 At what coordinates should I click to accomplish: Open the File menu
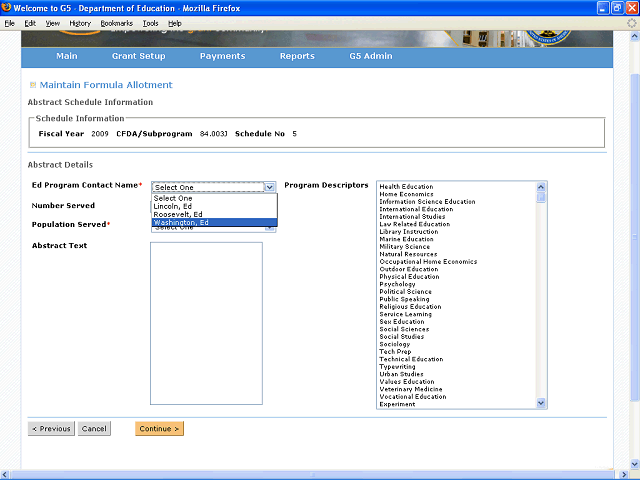pyautogui.click(x=9, y=23)
